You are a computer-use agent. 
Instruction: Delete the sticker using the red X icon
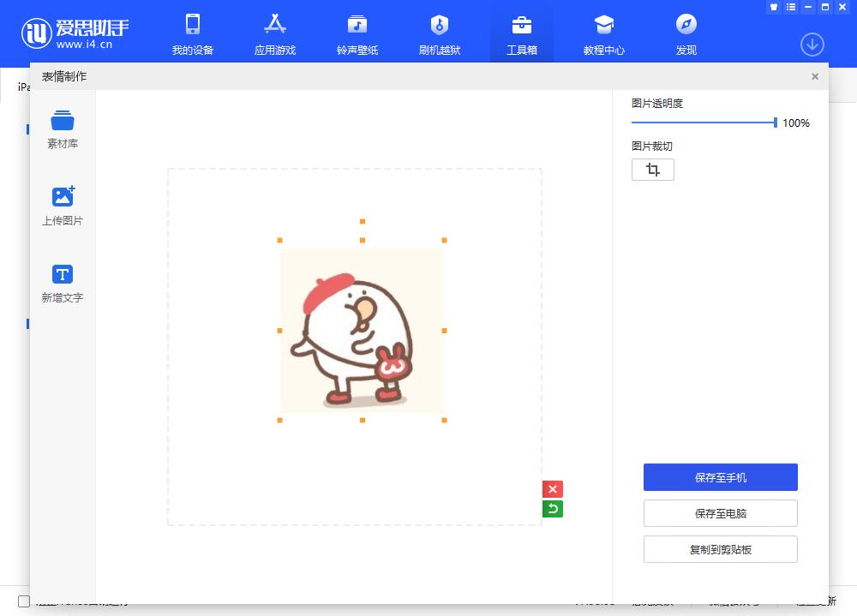(x=553, y=489)
